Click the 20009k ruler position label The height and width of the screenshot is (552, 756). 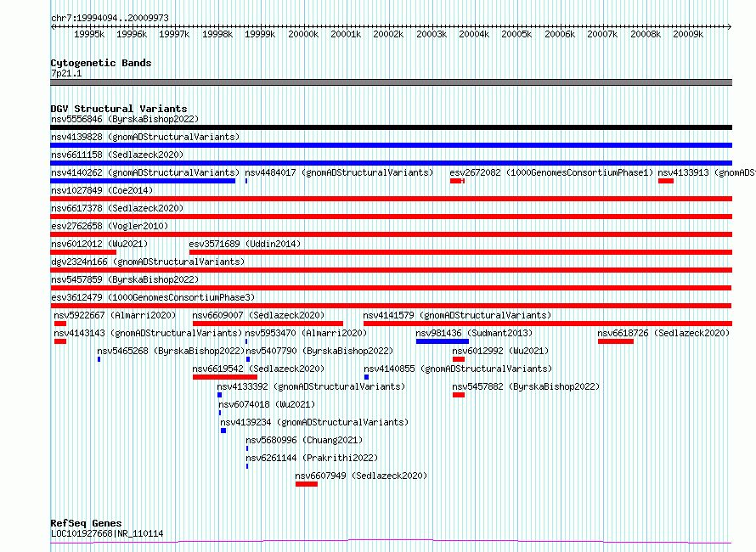688,35
